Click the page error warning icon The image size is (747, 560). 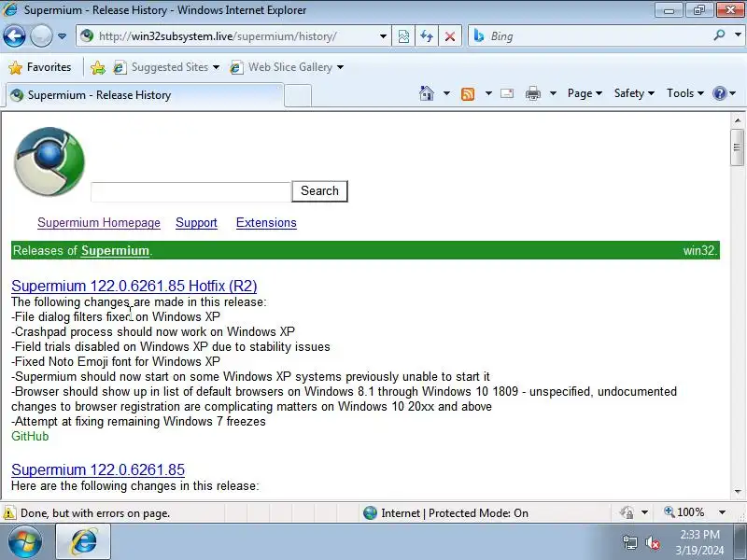pos(8,512)
